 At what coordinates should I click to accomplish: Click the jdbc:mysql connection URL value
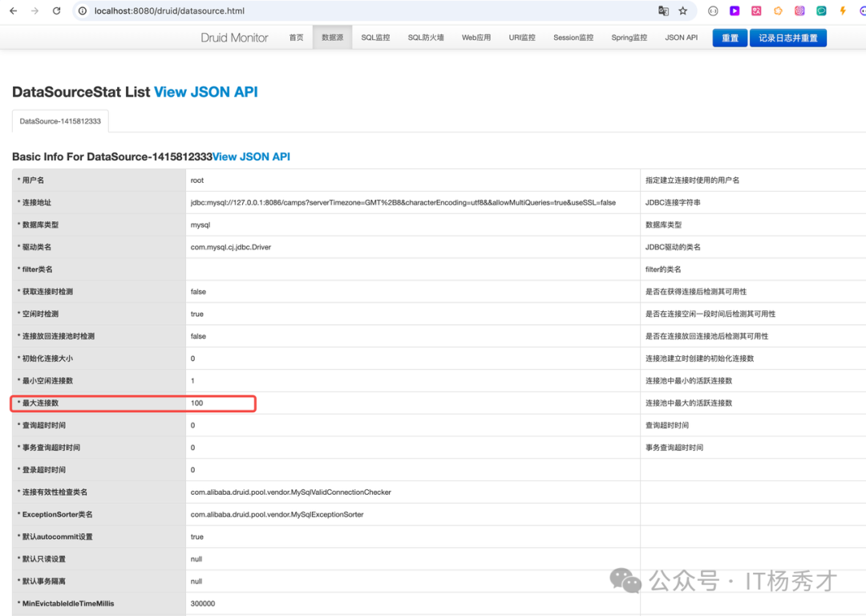pyautogui.click(x=403, y=202)
